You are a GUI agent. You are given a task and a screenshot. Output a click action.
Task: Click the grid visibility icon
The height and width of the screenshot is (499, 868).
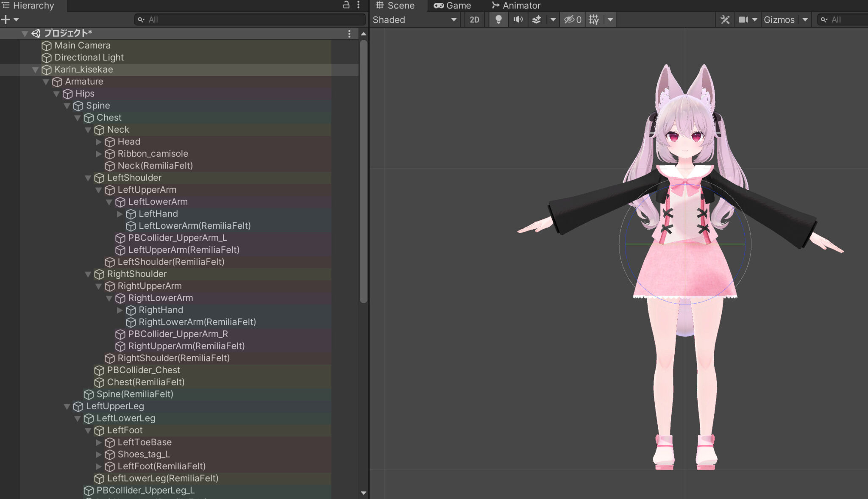[593, 19]
